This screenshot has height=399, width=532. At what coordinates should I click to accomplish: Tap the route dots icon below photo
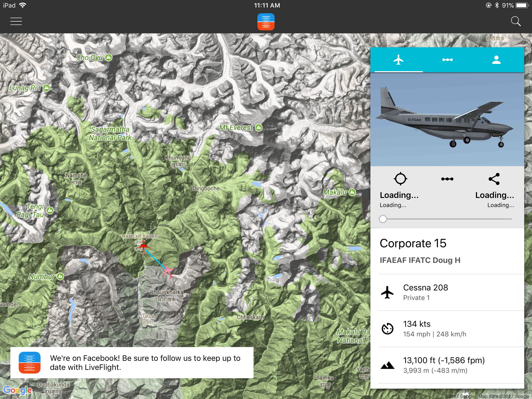(x=447, y=179)
